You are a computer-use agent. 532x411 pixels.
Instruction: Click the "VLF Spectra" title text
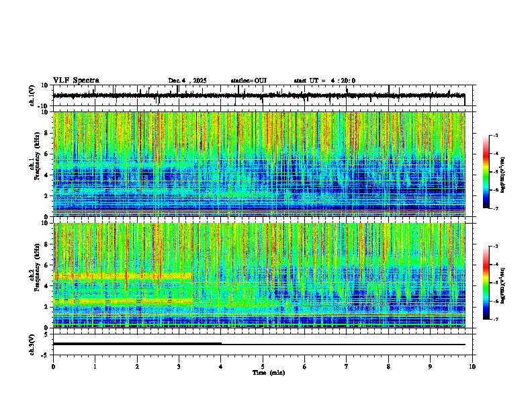[76, 81]
